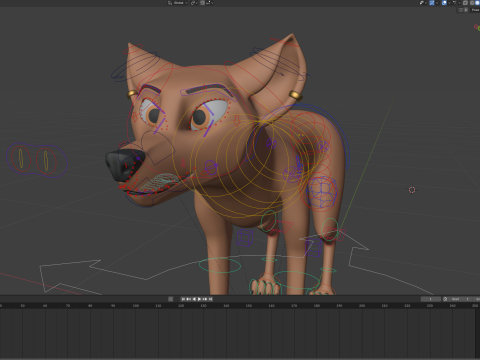Open the Global transform orientation dropdown
Image resolution: width=480 pixels, height=360 pixels.
pyautogui.click(x=178, y=3)
